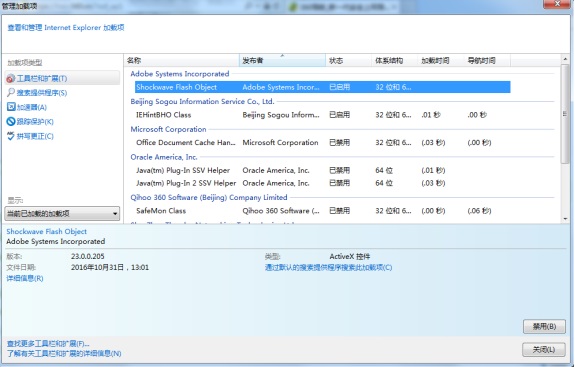Image resolution: width=575 pixels, height=367 pixels.
Task: Click the 关闭(L) close button
Action: click(544, 349)
